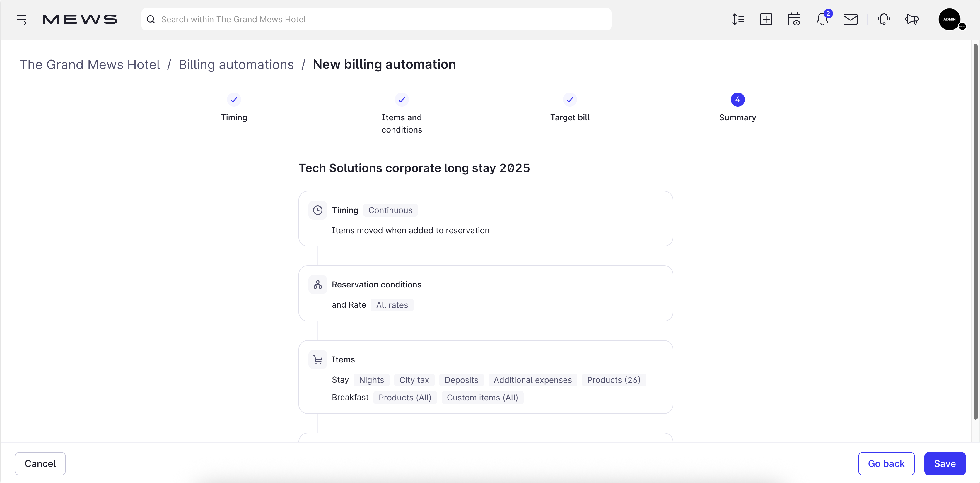Click the Custom items (All) tag
980x483 pixels.
[x=482, y=398]
